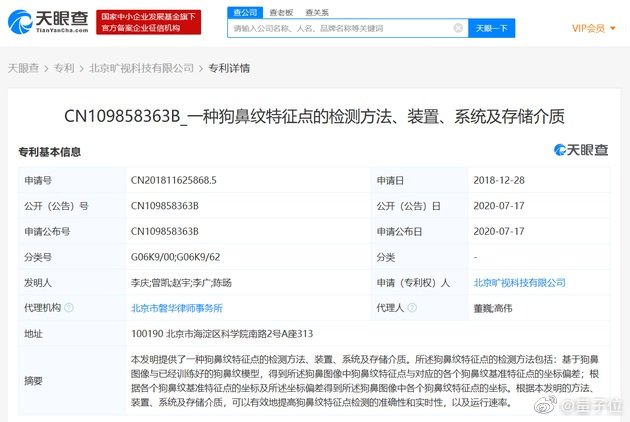Viewport: 630px width, 422px height.
Task: Go to 天眼查 home in breadcrumb
Action: (x=24, y=68)
